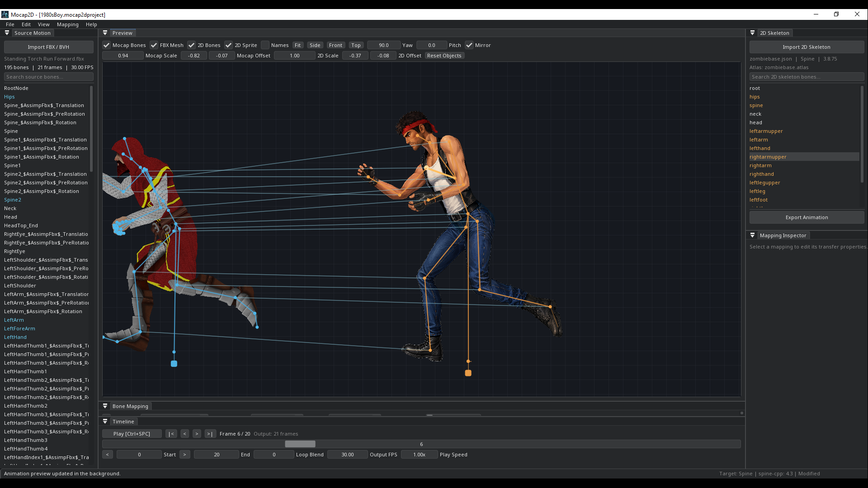Select head 2D skeleton bone
Screen dimensions: 868x488
755,122
